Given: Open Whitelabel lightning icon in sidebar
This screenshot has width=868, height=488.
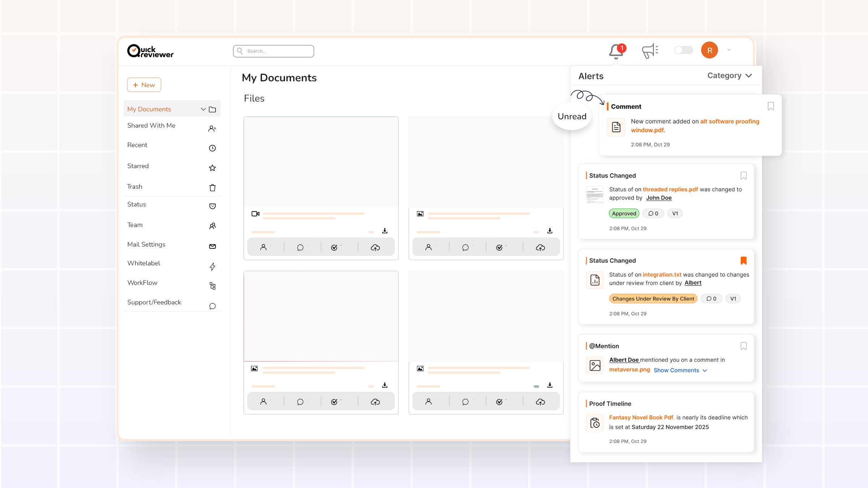Looking at the screenshot, I should tap(212, 267).
